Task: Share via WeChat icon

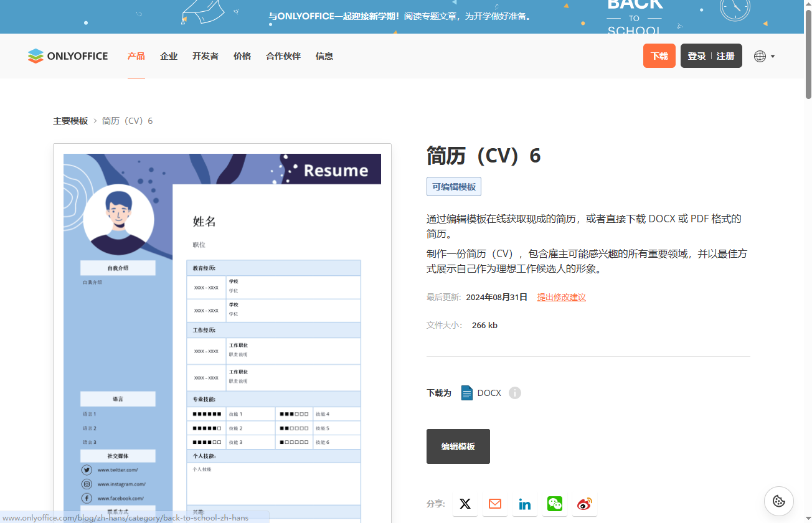Action: pyautogui.click(x=555, y=504)
